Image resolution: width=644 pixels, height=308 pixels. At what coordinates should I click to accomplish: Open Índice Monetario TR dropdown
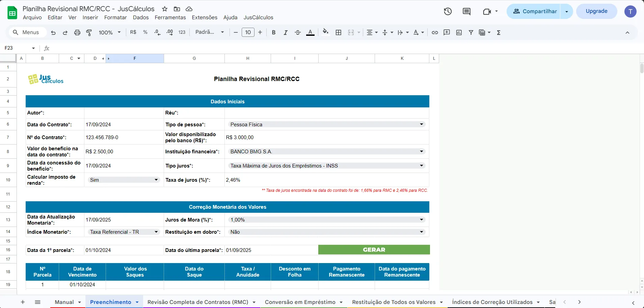(x=124, y=232)
